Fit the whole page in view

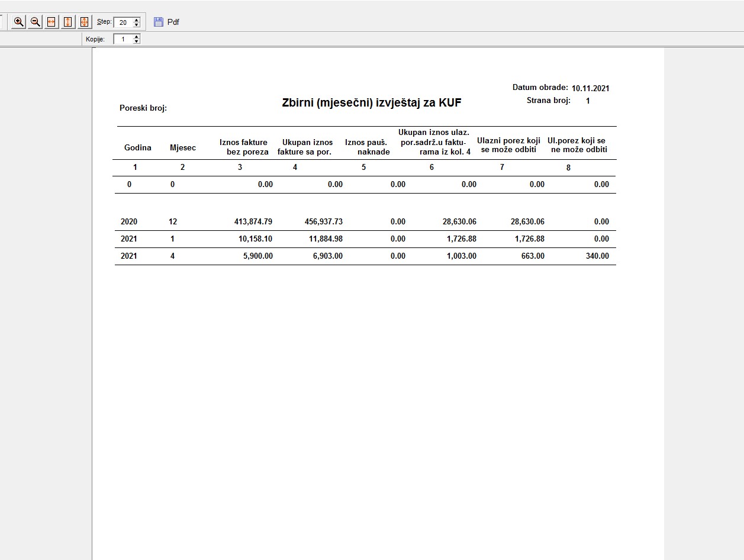coord(84,22)
